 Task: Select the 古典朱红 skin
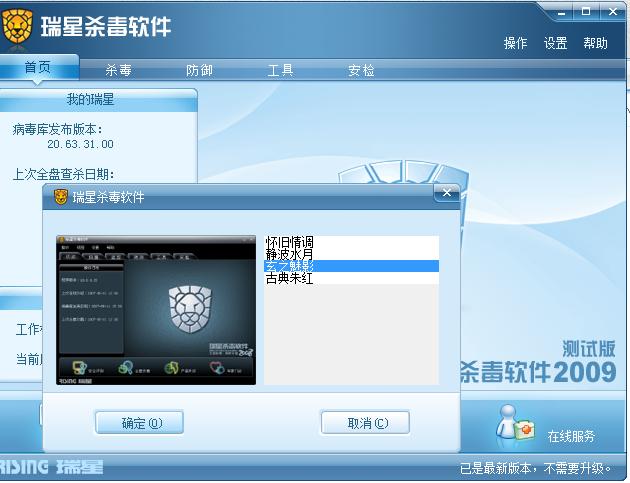tap(351, 278)
